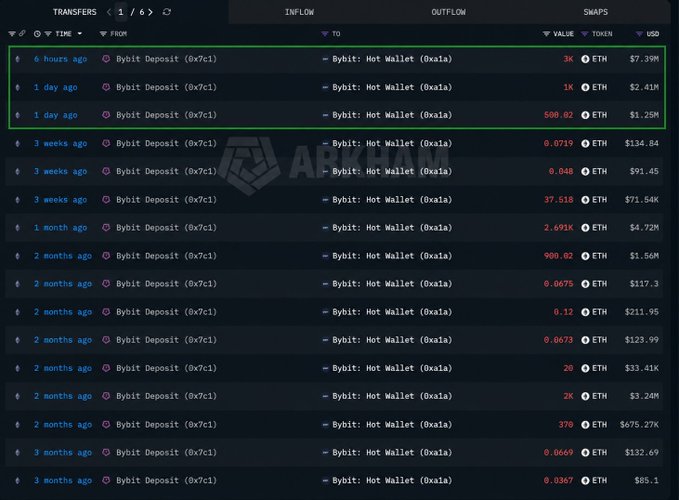Screen dimensions: 679x500
Task: Open the chain filter funnel icon
Action: click(12, 33)
